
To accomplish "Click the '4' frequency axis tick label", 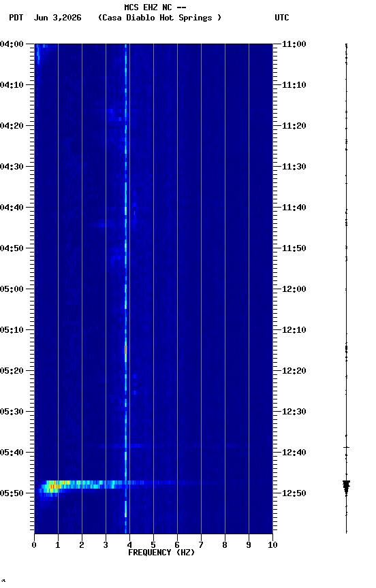I will pyautogui.click(x=129, y=545).
